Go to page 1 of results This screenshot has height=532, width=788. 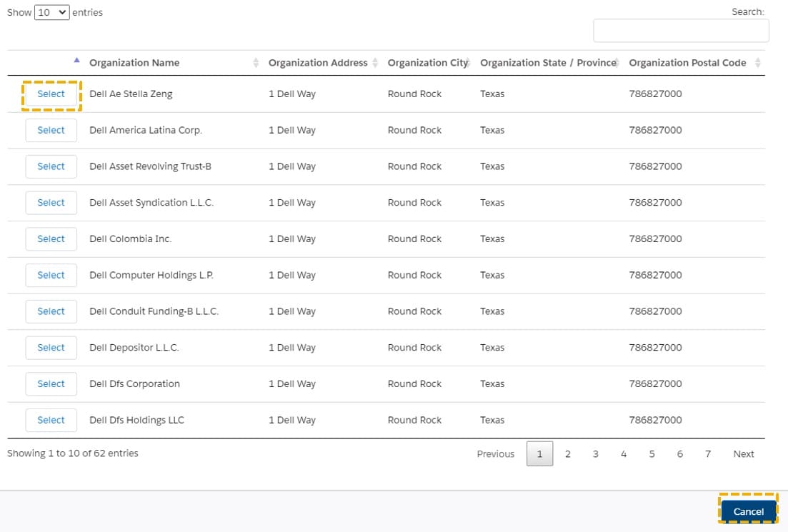[x=539, y=453]
